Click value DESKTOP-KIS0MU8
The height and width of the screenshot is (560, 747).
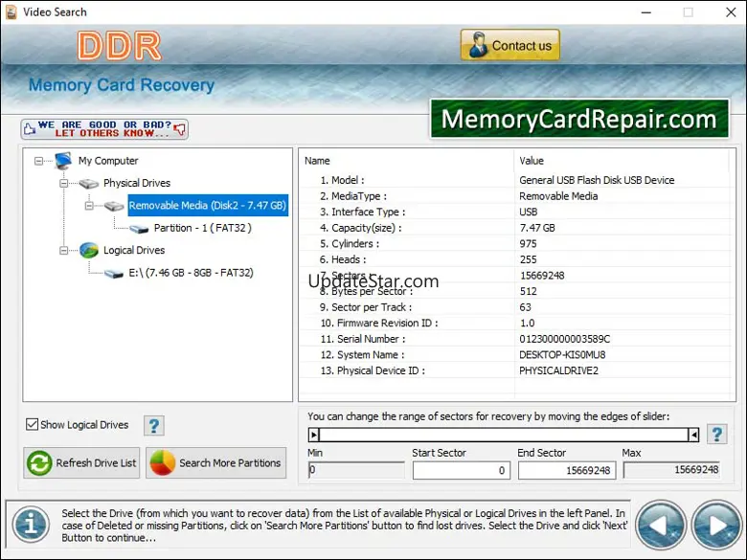tap(562, 355)
